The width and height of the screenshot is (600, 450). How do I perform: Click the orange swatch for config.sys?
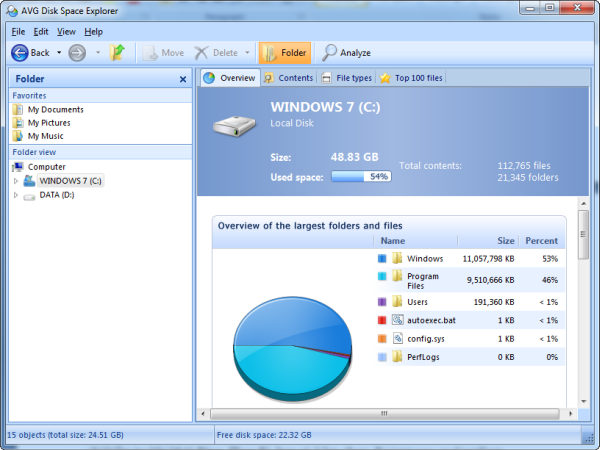382,339
